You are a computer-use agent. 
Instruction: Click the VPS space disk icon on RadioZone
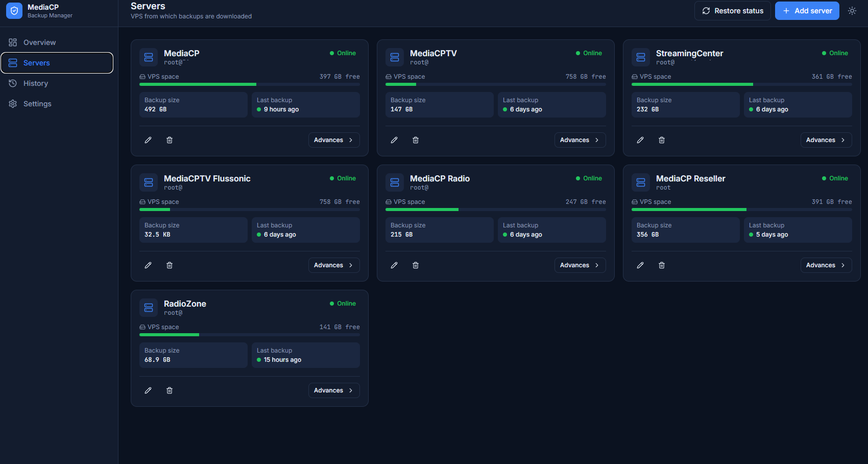(x=142, y=327)
